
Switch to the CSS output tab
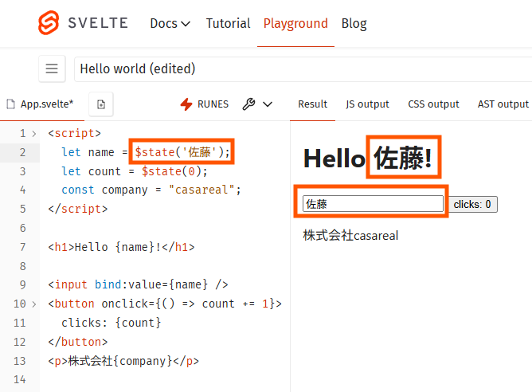[x=433, y=104]
